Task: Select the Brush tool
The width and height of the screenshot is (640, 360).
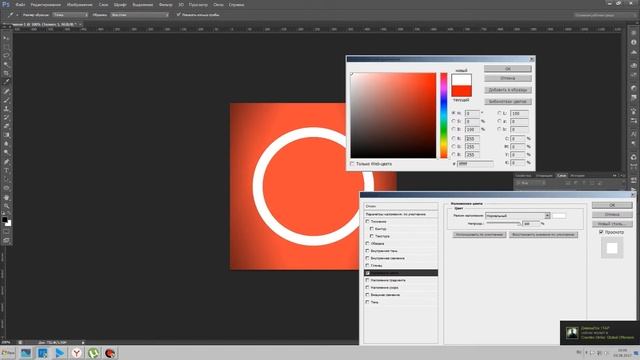Action: coord(6,100)
